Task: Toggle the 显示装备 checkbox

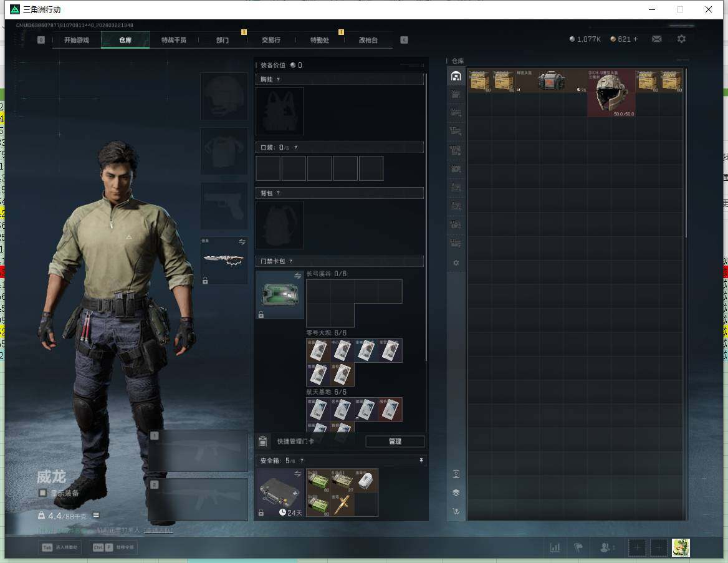Action: pyautogui.click(x=42, y=493)
